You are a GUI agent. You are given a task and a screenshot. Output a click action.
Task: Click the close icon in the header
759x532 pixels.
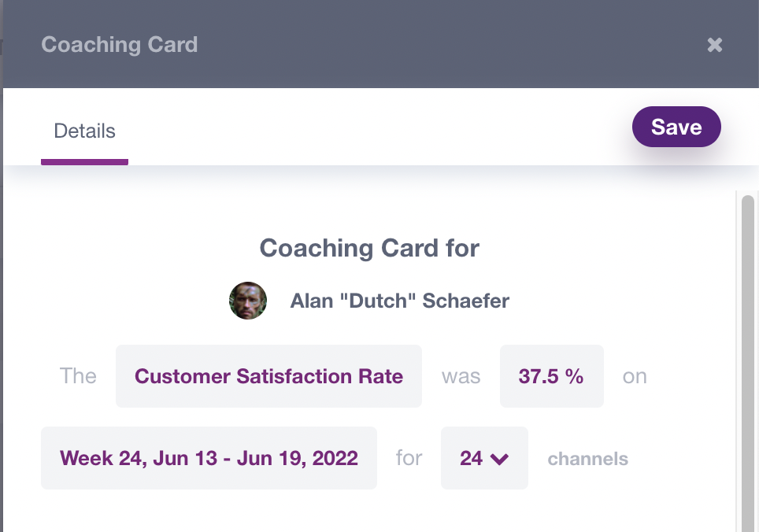tap(714, 45)
